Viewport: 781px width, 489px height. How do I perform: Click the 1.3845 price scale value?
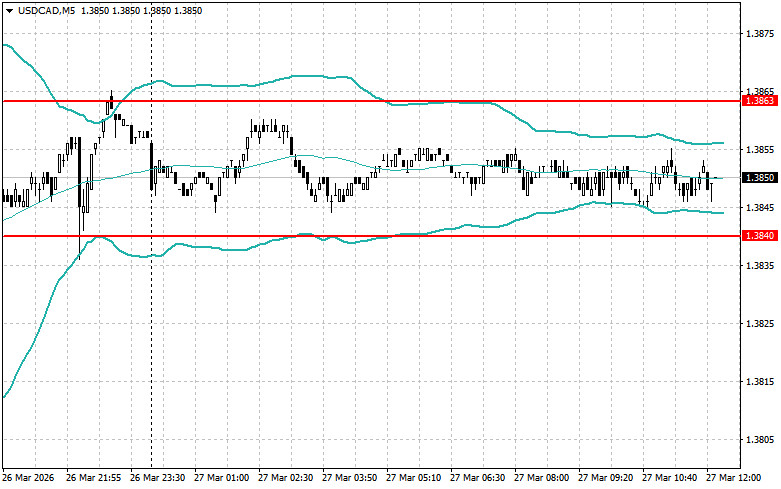[x=760, y=208]
